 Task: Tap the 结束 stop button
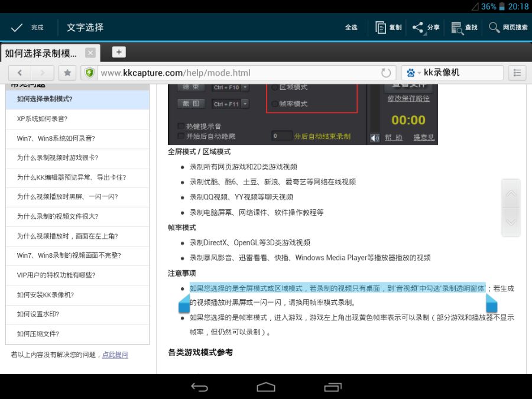pyautogui.click(x=191, y=87)
